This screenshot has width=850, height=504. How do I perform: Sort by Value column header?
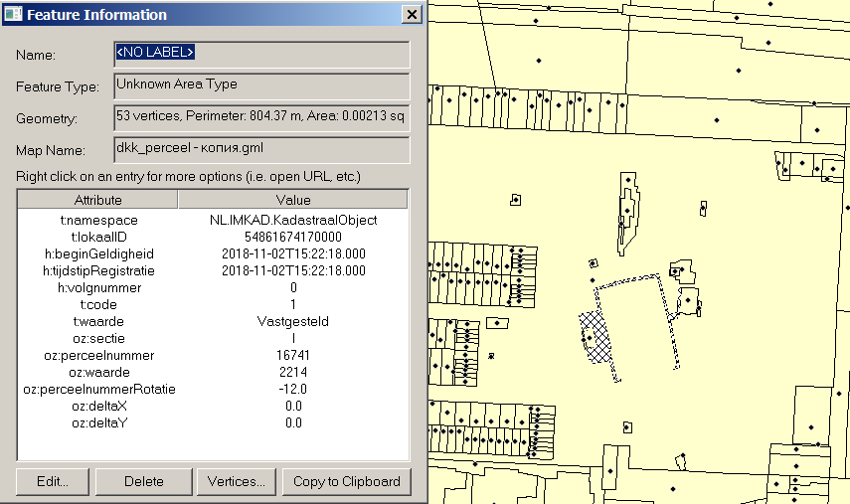[292, 200]
